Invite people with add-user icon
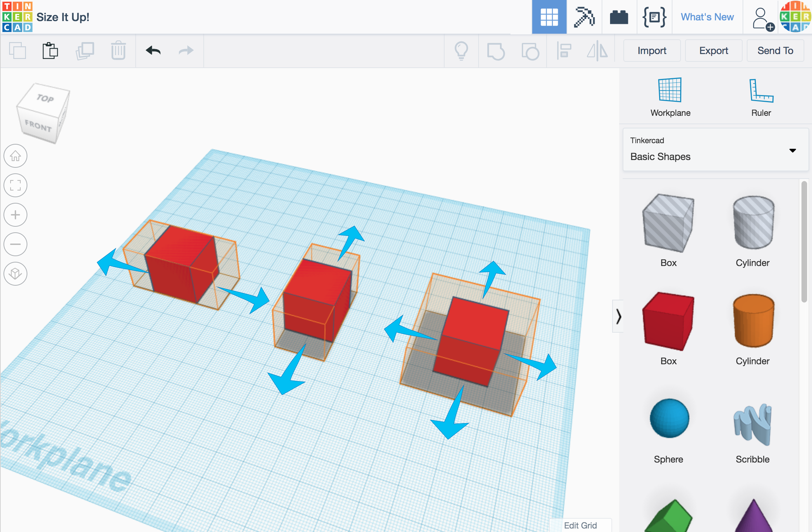 (x=763, y=19)
